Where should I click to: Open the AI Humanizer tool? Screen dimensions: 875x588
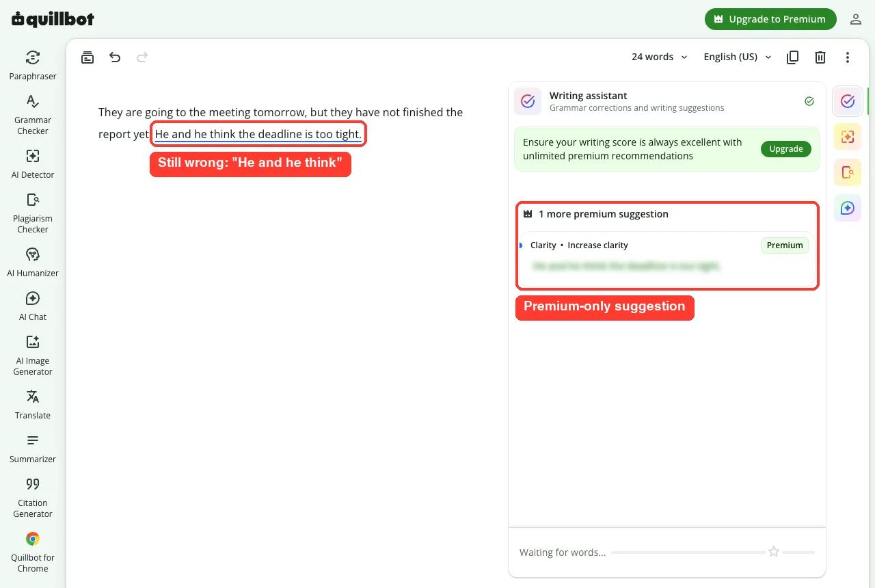(33, 262)
